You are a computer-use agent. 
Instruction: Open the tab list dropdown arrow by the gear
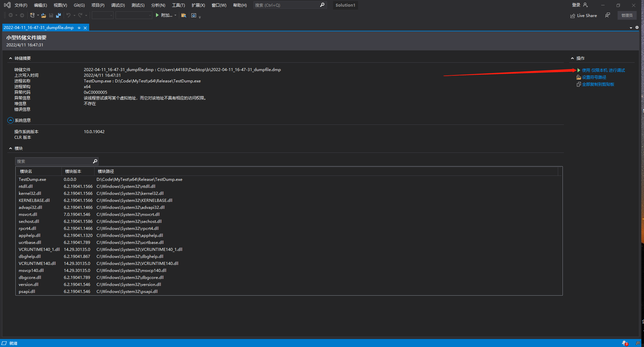(x=631, y=28)
